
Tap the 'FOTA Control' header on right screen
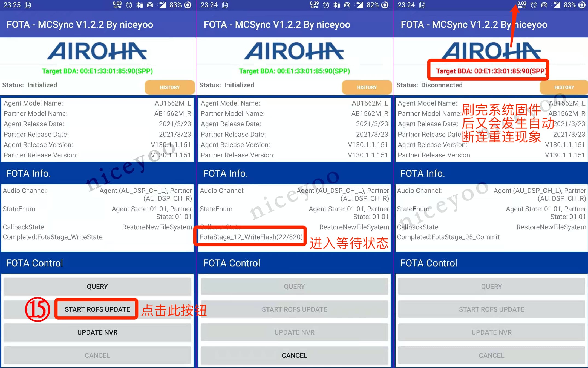pyautogui.click(x=429, y=263)
